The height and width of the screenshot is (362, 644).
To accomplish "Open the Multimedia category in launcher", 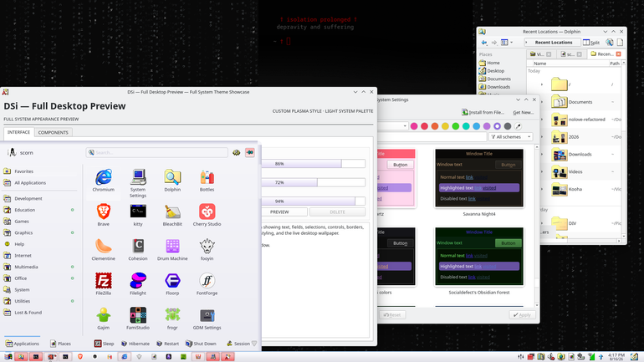I will 39,267.
